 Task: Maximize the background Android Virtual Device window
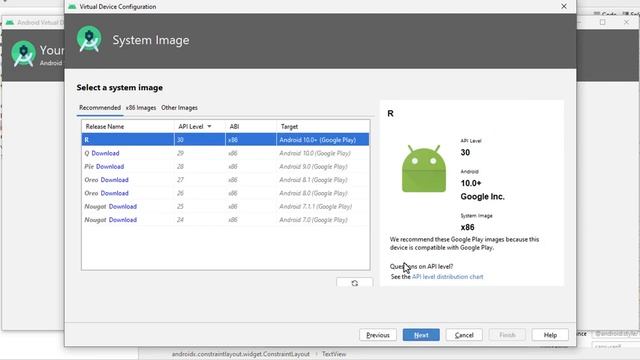(x=602, y=22)
